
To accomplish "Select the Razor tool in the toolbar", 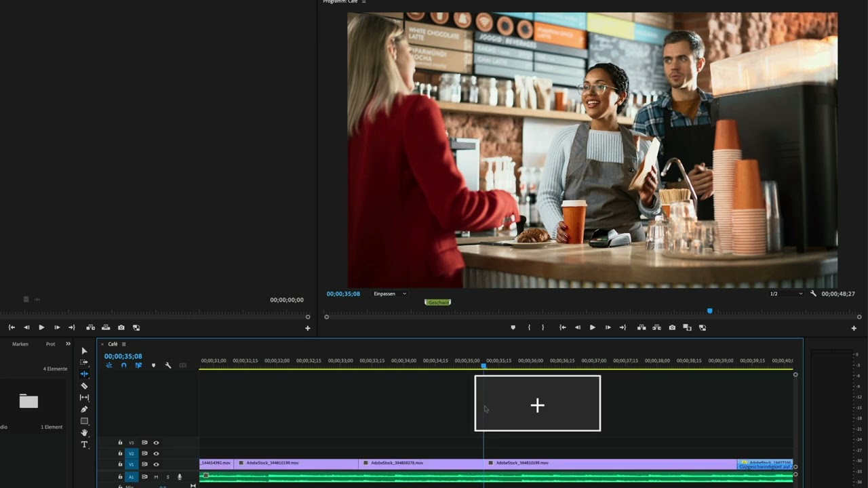I will coord(84,386).
